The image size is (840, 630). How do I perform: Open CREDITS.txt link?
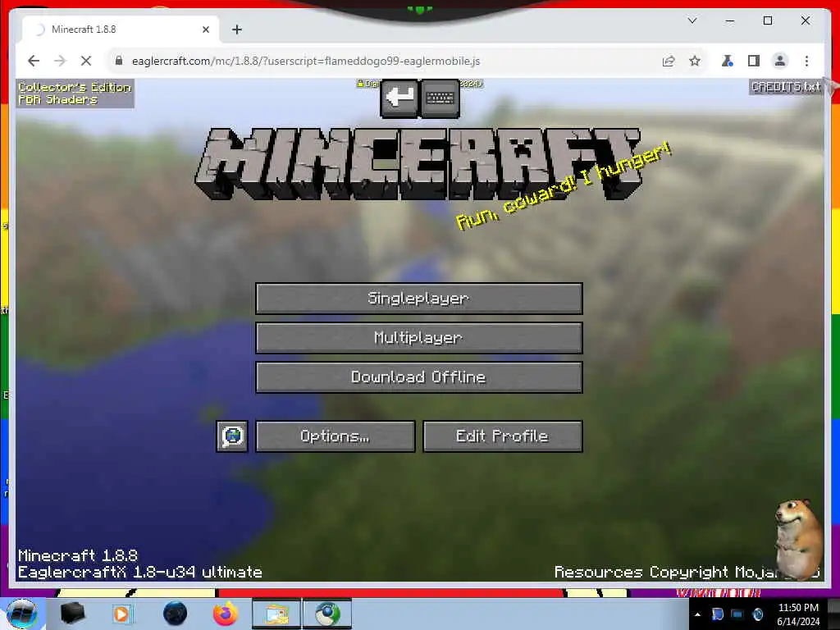click(786, 87)
